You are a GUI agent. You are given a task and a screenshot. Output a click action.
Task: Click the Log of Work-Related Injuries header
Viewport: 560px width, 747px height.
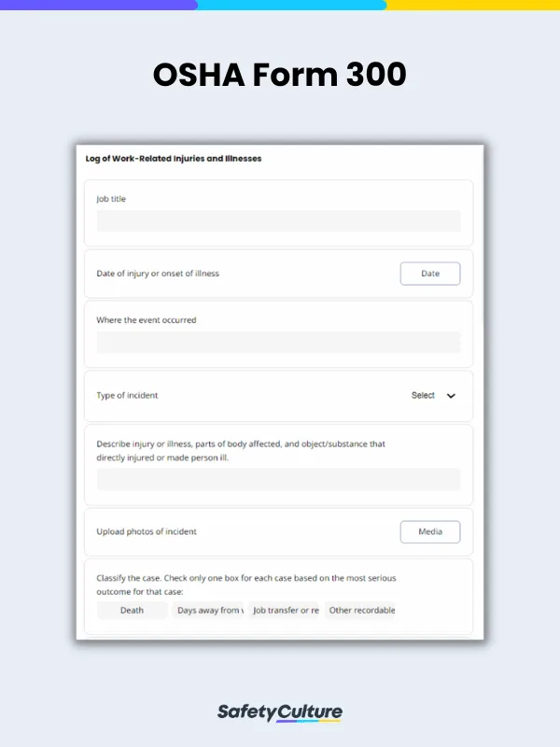click(x=173, y=159)
